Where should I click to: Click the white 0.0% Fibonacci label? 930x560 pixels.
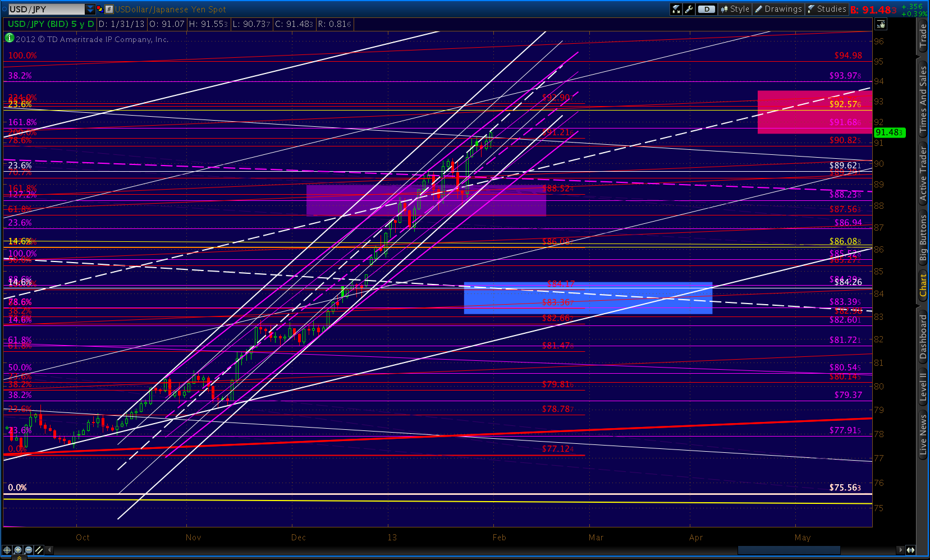(x=17, y=488)
